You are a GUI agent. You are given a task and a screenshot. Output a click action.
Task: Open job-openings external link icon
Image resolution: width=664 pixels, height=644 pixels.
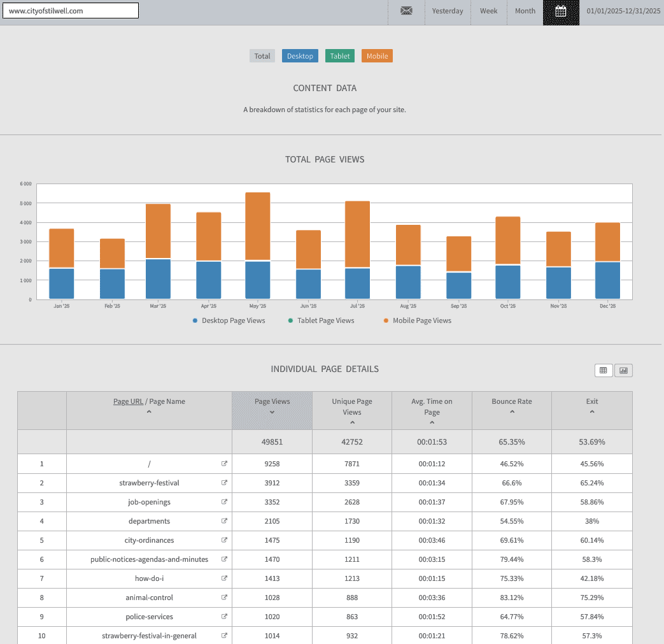[224, 502]
